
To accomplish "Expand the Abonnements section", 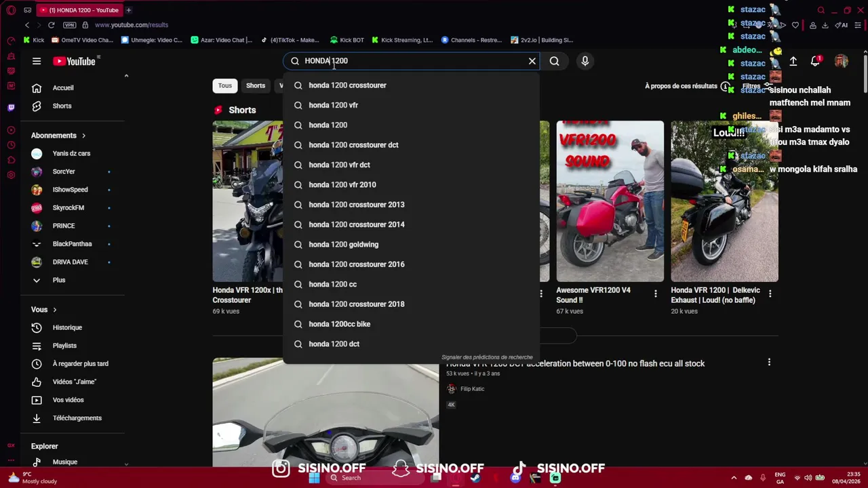I will pyautogui.click(x=58, y=136).
